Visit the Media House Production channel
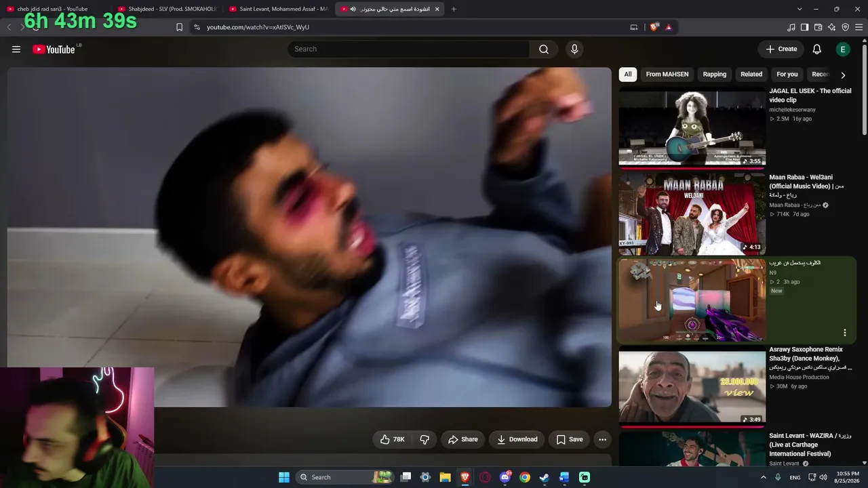Image resolution: width=868 pixels, height=488 pixels. (799, 377)
